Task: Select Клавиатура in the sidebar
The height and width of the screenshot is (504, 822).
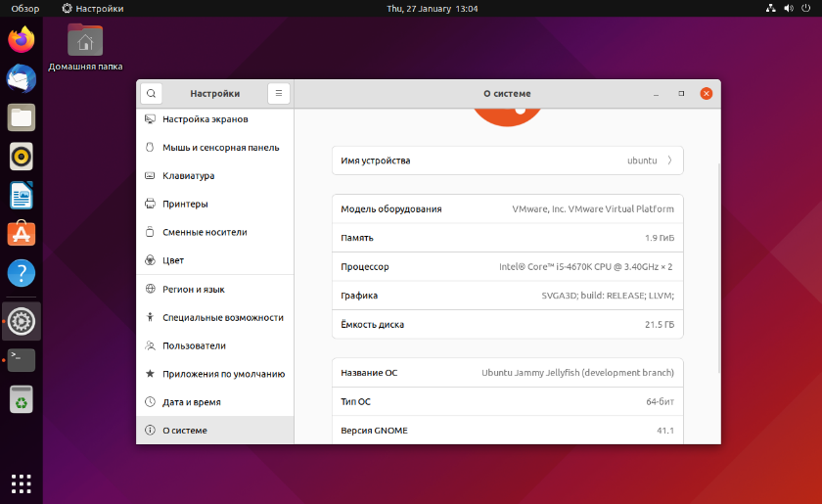Action: pyautogui.click(x=215, y=176)
